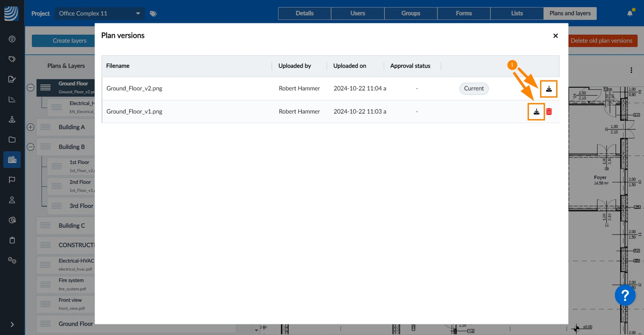644x335 pixels.
Task: Select the flag icon in the sidebar
Action: click(12, 180)
